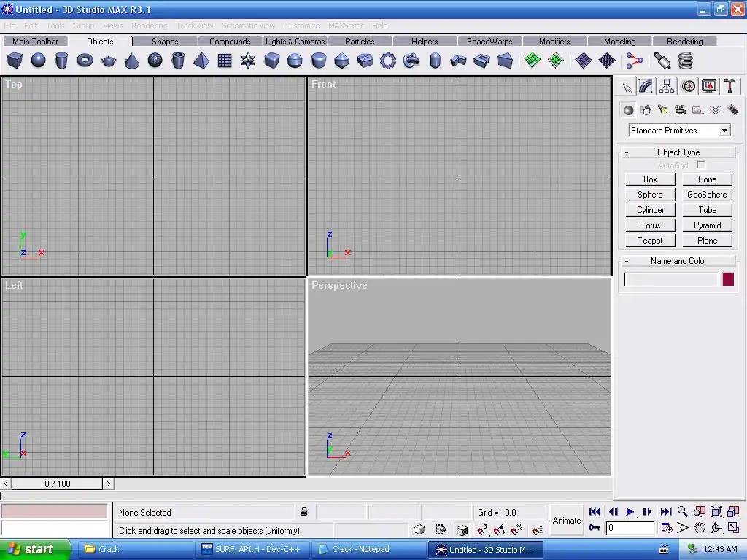Viewport: 747px width, 560px height.
Task: Open the Motion panel wheel icon
Action: click(687, 86)
